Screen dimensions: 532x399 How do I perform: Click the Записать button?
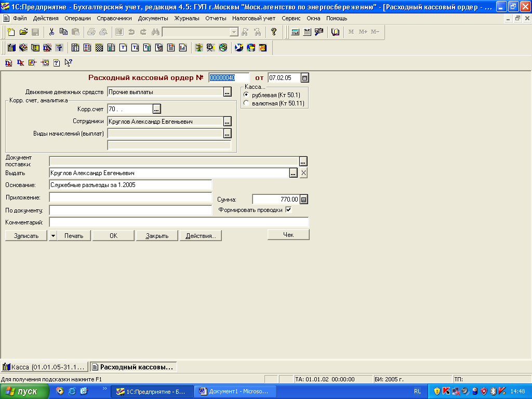click(26, 236)
